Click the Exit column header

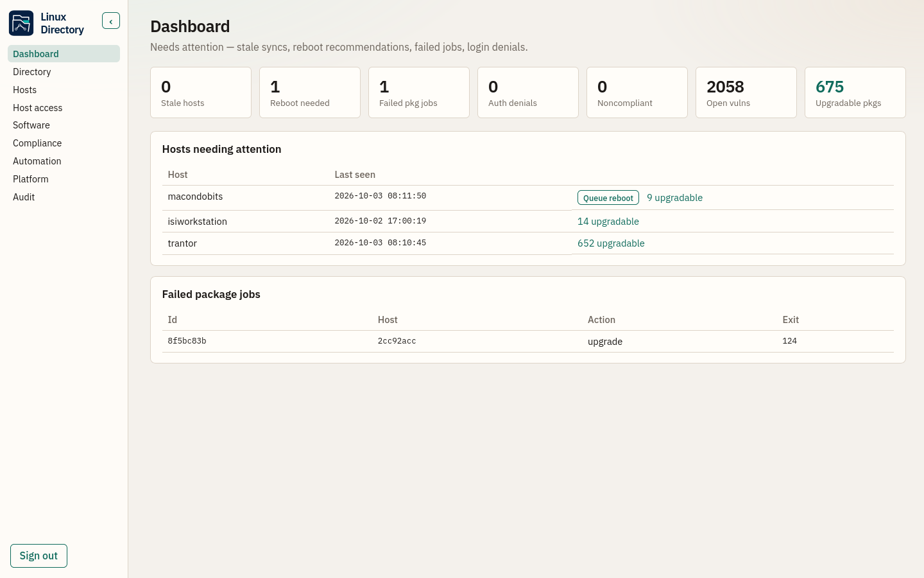[791, 320]
